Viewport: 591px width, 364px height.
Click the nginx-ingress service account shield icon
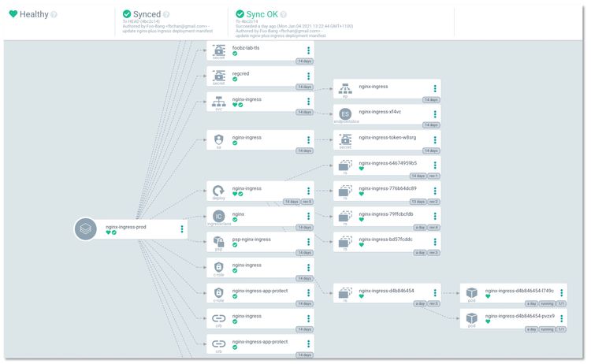click(219, 139)
